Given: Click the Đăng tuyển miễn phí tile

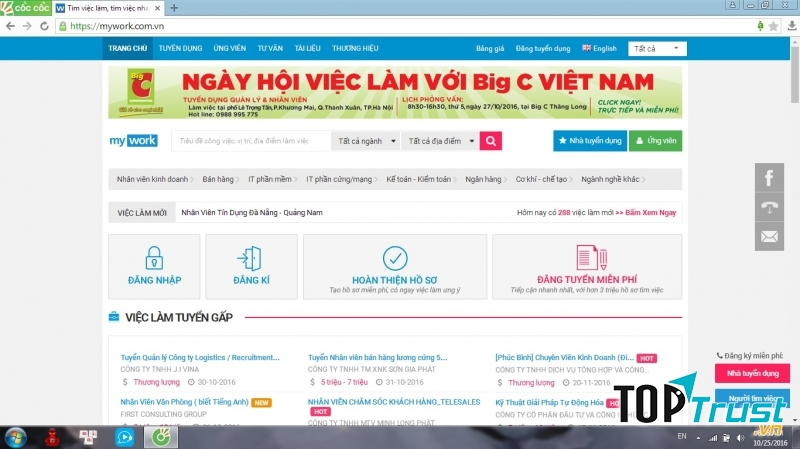Looking at the screenshot, I should coord(587,266).
